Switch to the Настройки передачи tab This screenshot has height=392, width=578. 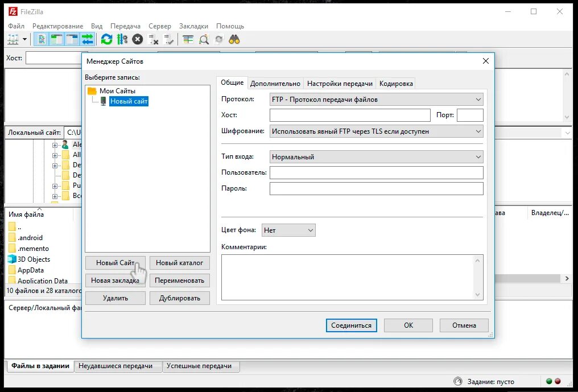click(340, 84)
